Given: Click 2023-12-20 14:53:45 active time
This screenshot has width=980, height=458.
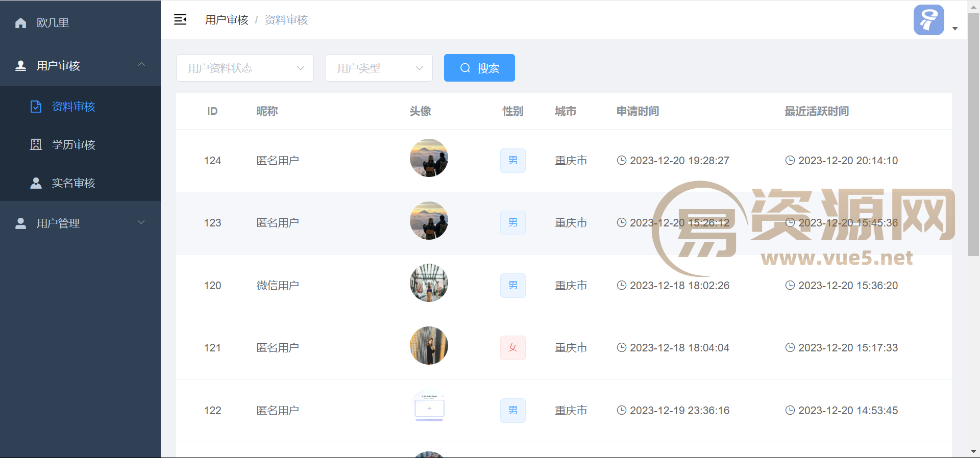Looking at the screenshot, I should [848, 411].
